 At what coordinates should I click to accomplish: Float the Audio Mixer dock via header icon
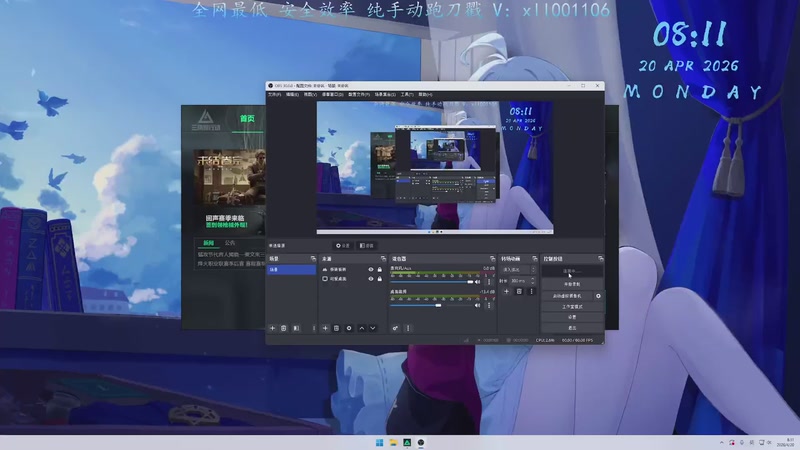click(492, 259)
